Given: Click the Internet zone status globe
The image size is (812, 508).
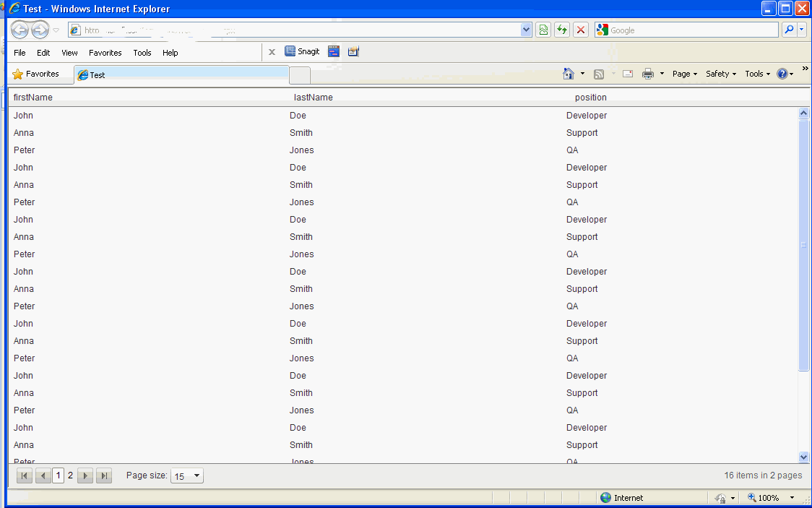Looking at the screenshot, I should point(605,498).
